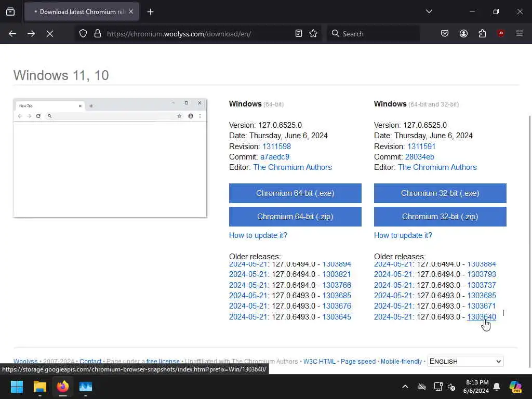532x399 pixels.
Task: Open the Windows Start menu
Action: (x=17, y=387)
